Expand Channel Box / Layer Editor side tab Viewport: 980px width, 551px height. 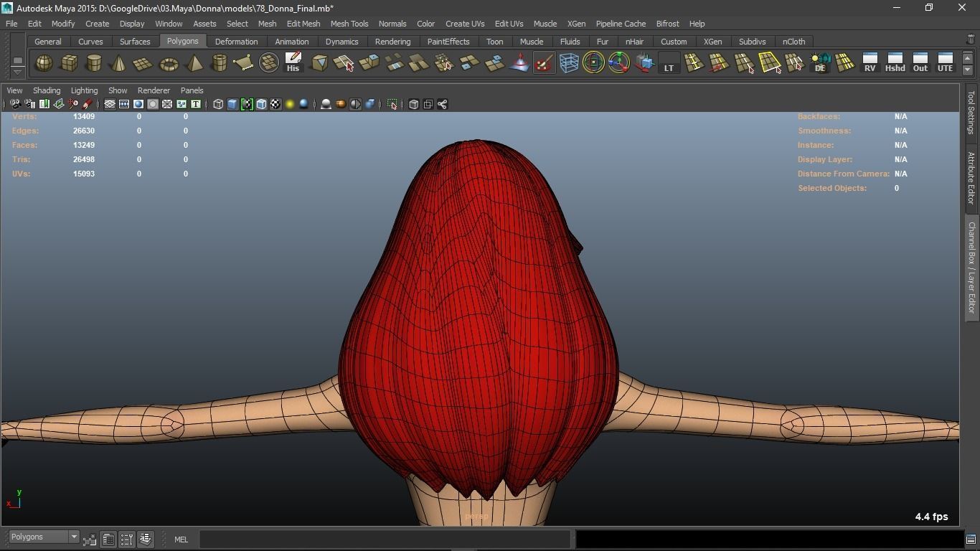971,268
